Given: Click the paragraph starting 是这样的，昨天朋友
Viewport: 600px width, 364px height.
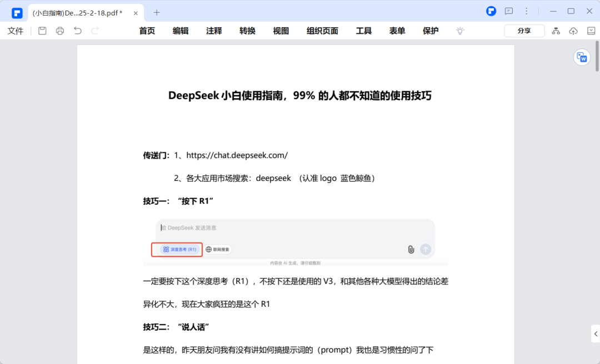Looking at the screenshot, I should 288,350.
